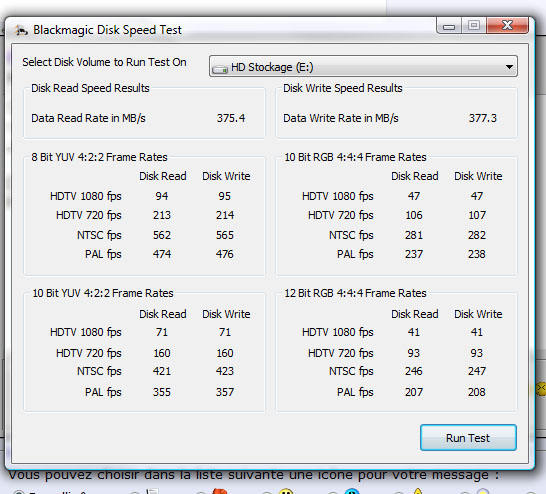This screenshot has height=494, width=546.
Task: Click the 357 PAL write value
Action: click(225, 392)
